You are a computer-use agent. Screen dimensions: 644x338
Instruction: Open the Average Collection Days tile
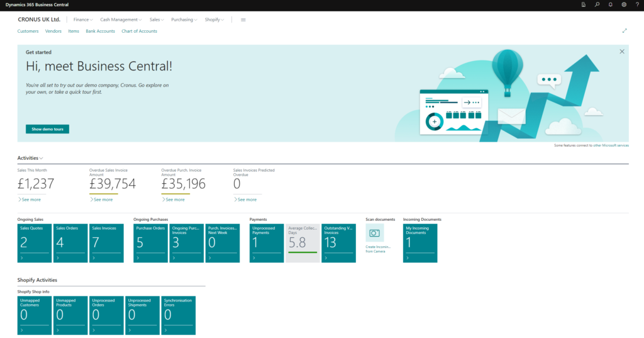pos(303,243)
